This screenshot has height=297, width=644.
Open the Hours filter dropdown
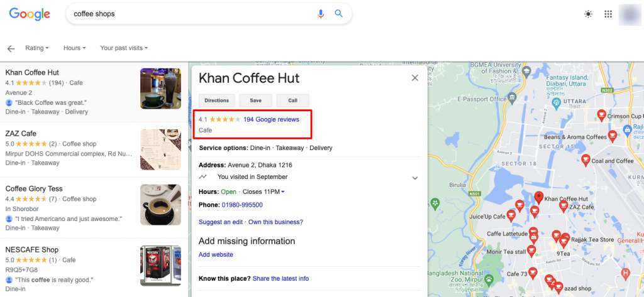(74, 48)
